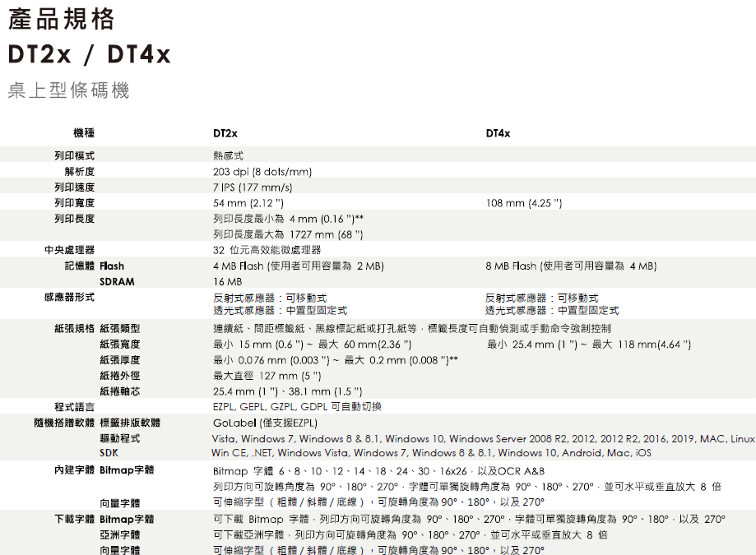This screenshot has height=555, width=756.
Task: Select the '8 MB Flash' value for DT4x
Action: pos(572,266)
